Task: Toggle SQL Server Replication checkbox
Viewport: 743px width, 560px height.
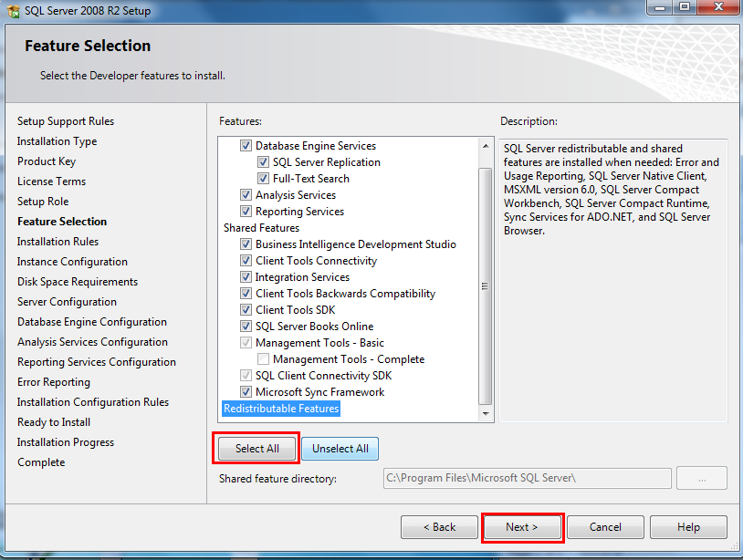Action: (x=263, y=162)
